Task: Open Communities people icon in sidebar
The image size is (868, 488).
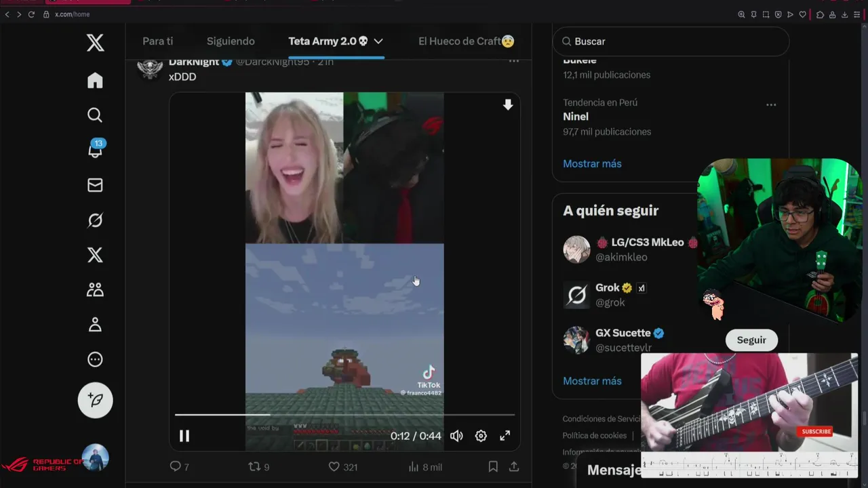Action: [x=95, y=290]
